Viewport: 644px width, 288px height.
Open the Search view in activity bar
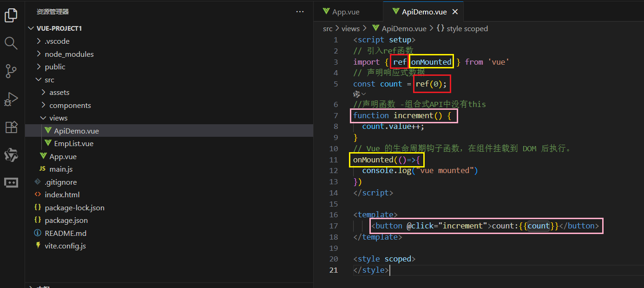[11, 43]
